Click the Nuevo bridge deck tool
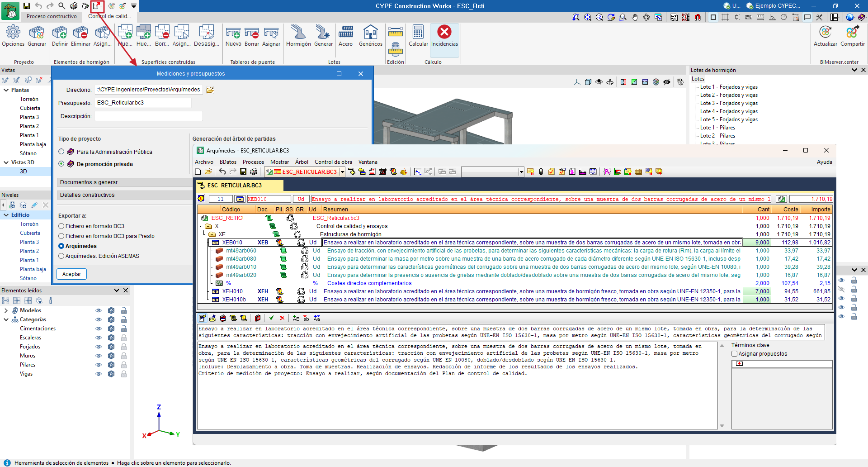Screen dimensions: 868x467 [x=233, y=36]
